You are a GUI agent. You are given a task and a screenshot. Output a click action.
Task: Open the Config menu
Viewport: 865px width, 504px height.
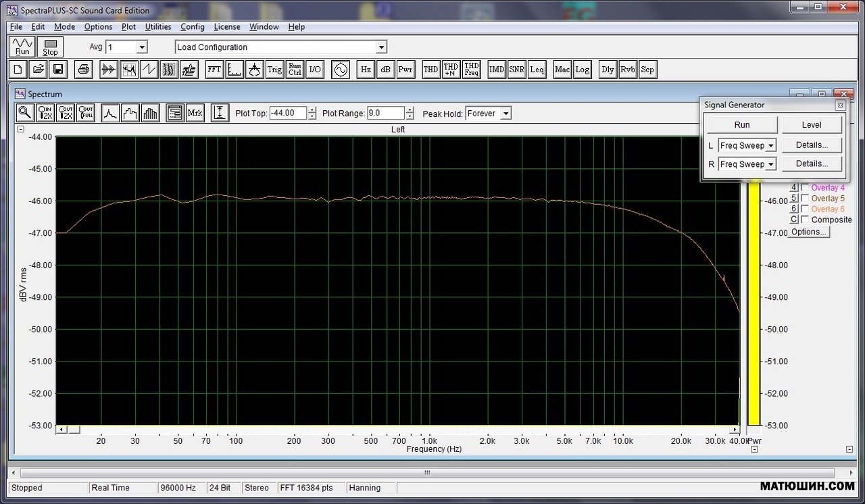192,27
